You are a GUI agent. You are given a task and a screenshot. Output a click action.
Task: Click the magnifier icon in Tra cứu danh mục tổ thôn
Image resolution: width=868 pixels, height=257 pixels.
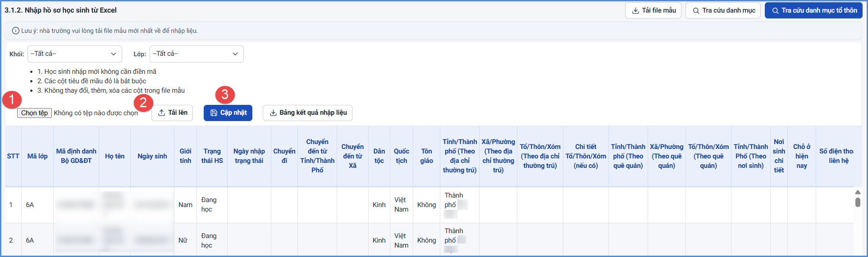(x=775, y=10)
